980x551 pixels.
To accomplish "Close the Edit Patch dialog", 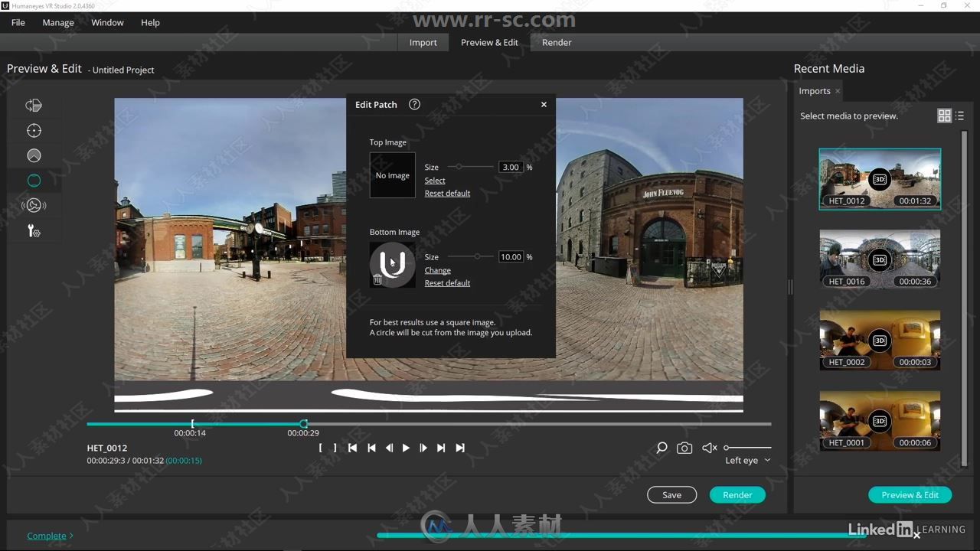I will (544, 104).
